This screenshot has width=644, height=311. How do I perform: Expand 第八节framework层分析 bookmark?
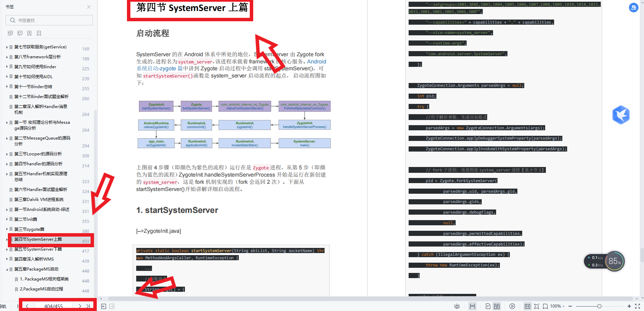(x=7, y=57)
